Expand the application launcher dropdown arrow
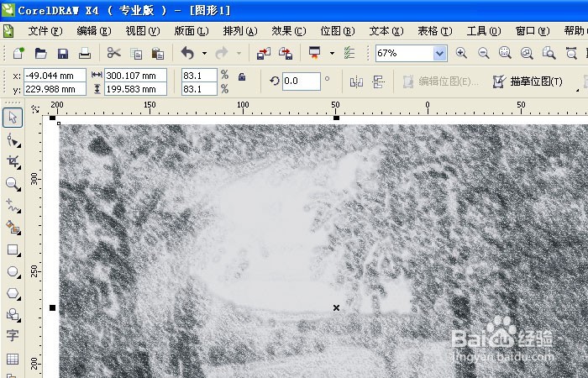The width and height of the screenshot is (588, 378). tap(332, 53)
